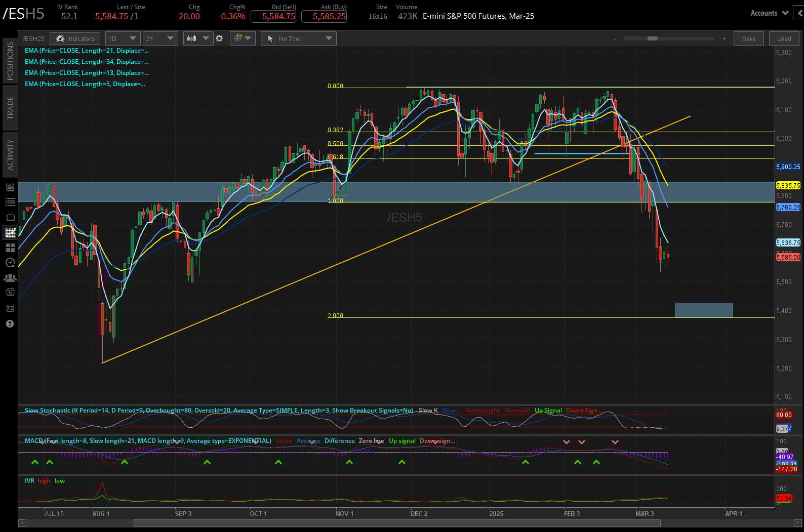Open the 2Y time range dropdown

pos(160,38)
